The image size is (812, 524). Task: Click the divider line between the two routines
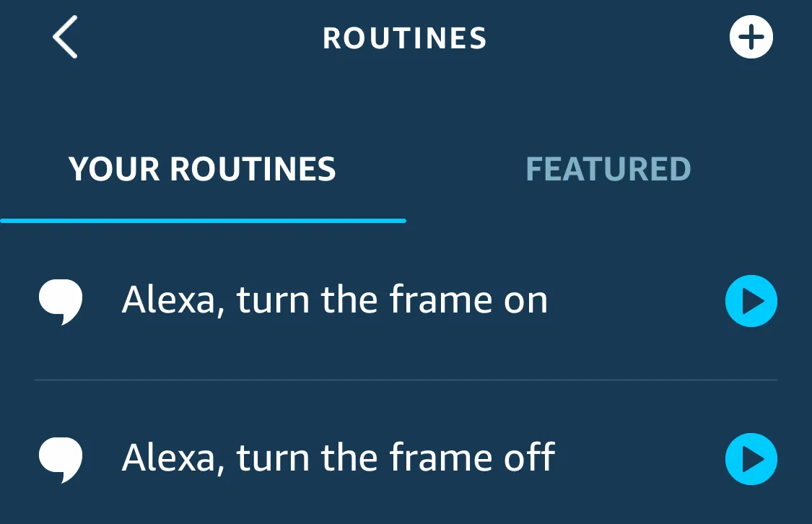coord(406,380)
